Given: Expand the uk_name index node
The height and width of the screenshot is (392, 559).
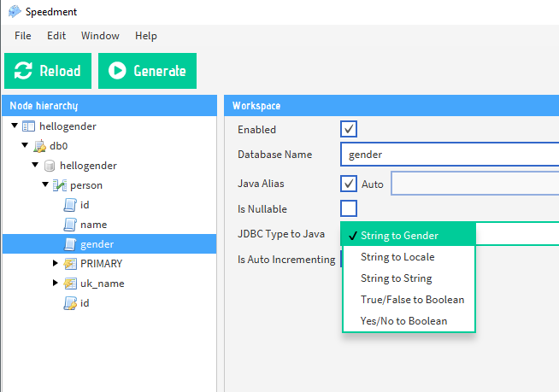Looking at the screenshot, I should click(x=56, y=283).
